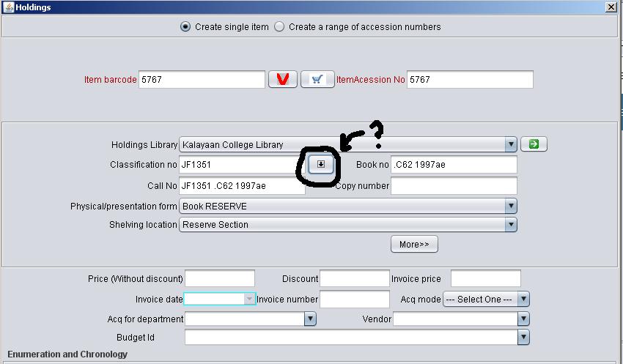Viewport: 623px width, 364px height.
Task: Click the More>> button
Action: click(x=414, y=245)
